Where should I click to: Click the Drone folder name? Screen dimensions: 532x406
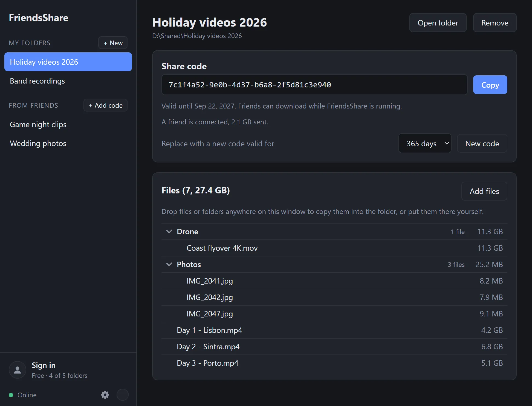[187, 231]
